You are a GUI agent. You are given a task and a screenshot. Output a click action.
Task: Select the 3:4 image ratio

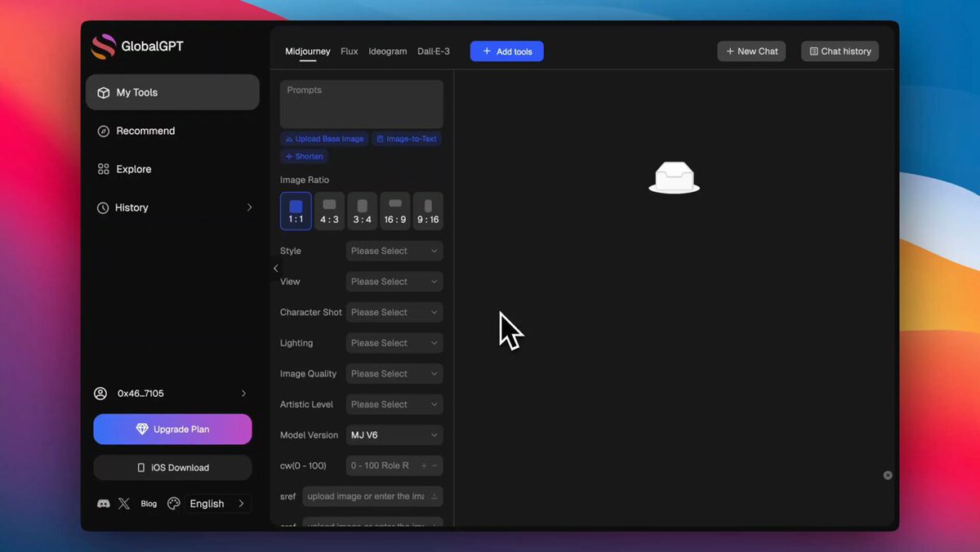click(363, 211)
